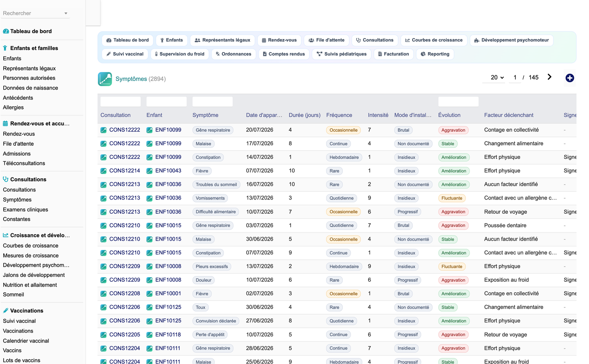Sort by Facteur déclenchant column header
The image size is (589, 364).
point(509,115)
